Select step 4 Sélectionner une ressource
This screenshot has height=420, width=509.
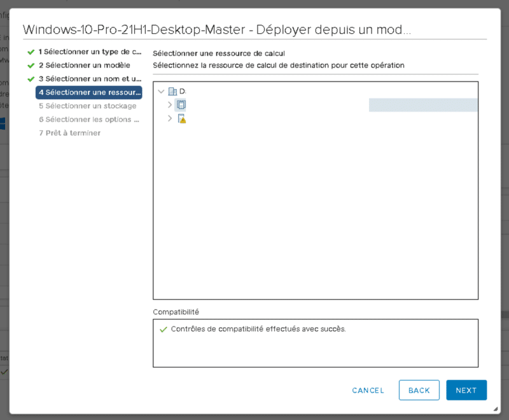(89, 93)
